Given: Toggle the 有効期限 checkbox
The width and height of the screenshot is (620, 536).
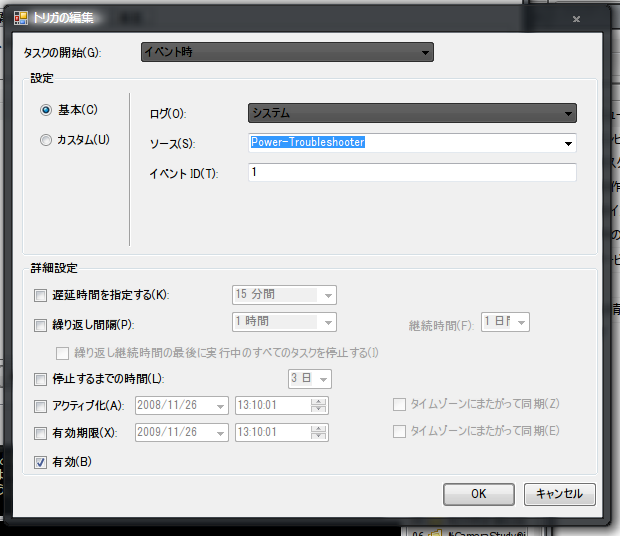Looking at the screenshot, I should point(41,432).
